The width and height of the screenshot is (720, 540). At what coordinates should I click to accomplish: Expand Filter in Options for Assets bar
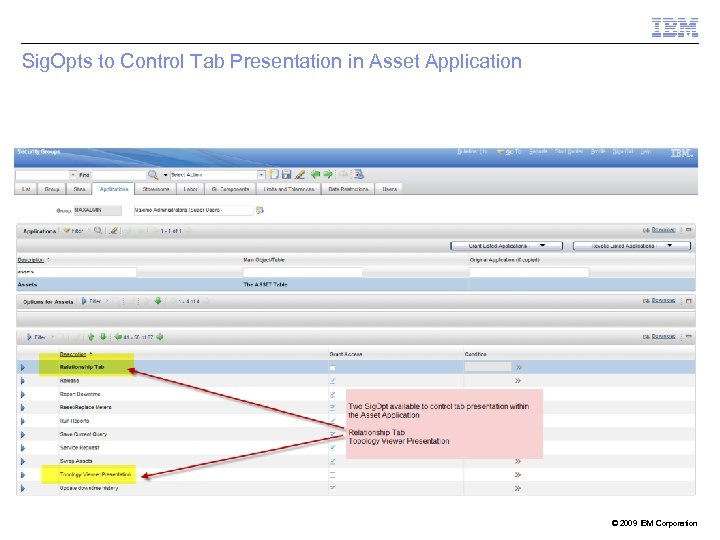91,301
